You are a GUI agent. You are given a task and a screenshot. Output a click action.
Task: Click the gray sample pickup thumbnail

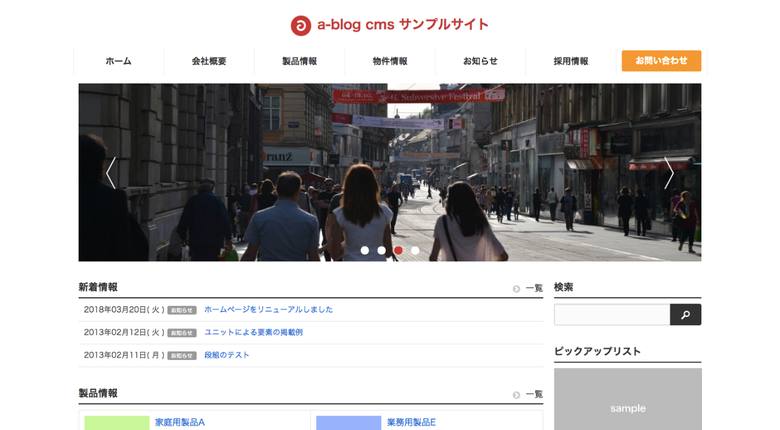pyautogui.click(x=627, y=401)
